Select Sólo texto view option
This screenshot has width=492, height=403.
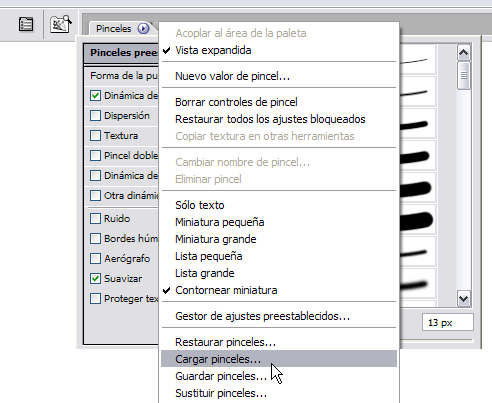(279, 205)
